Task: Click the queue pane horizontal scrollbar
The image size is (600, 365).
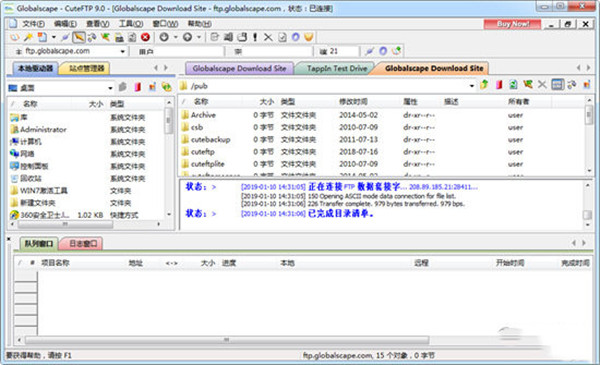Action: [227, 340]
